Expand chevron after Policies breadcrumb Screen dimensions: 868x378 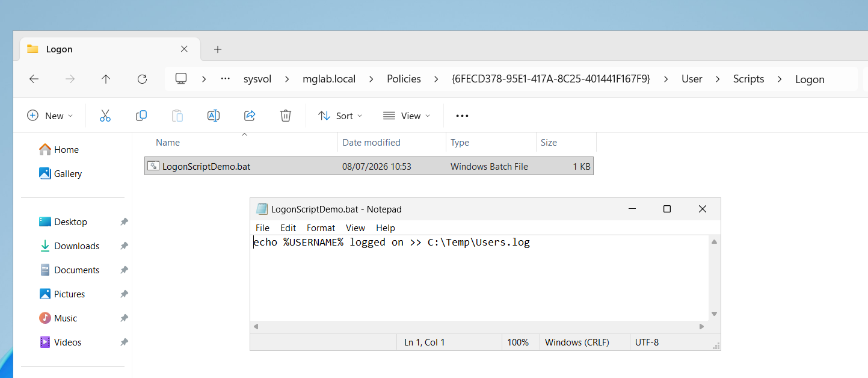coord(436,79)
